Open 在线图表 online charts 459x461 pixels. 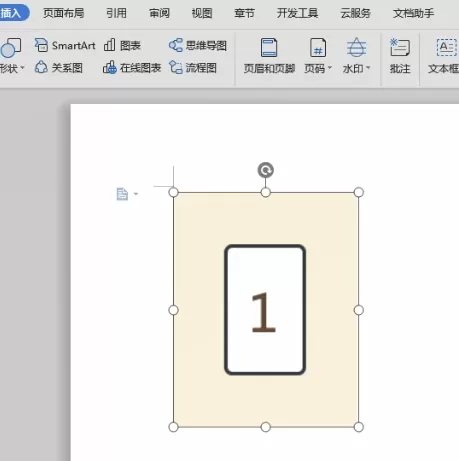click(132, 68)
